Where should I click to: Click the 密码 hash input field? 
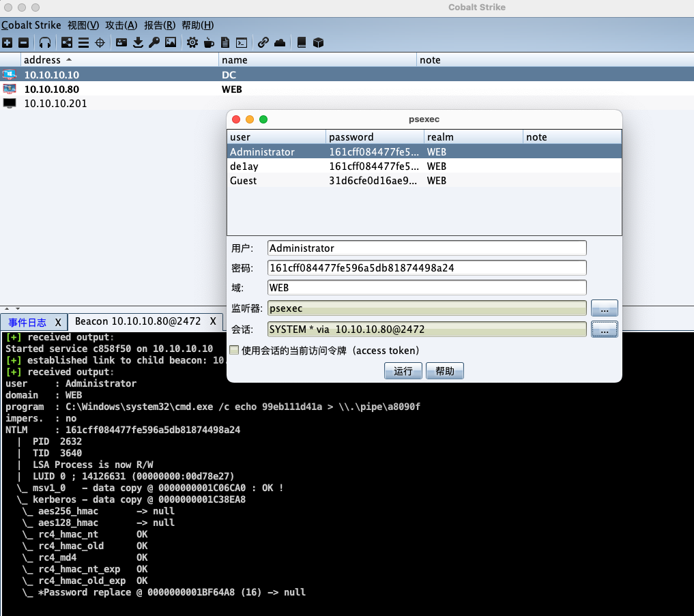point(426,267)
